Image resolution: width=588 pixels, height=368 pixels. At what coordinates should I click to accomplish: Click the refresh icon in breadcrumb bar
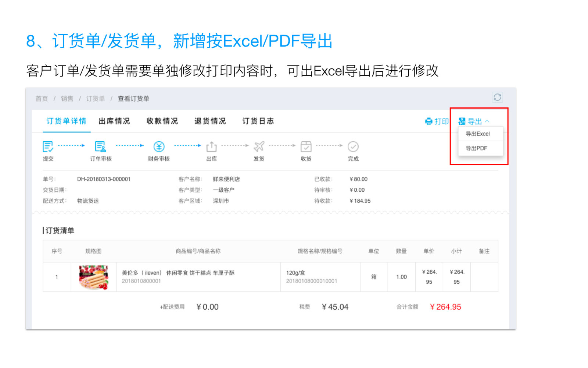coord(497,97)
